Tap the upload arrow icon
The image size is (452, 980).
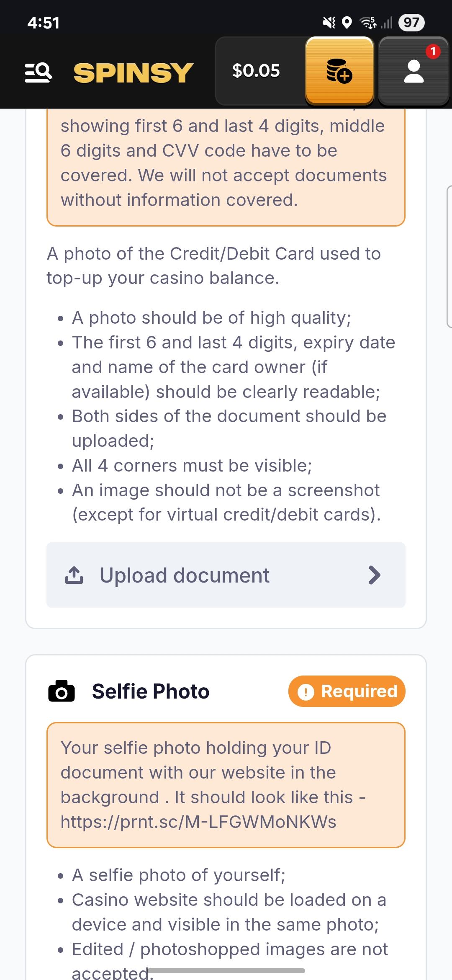(x=74, y=575)
